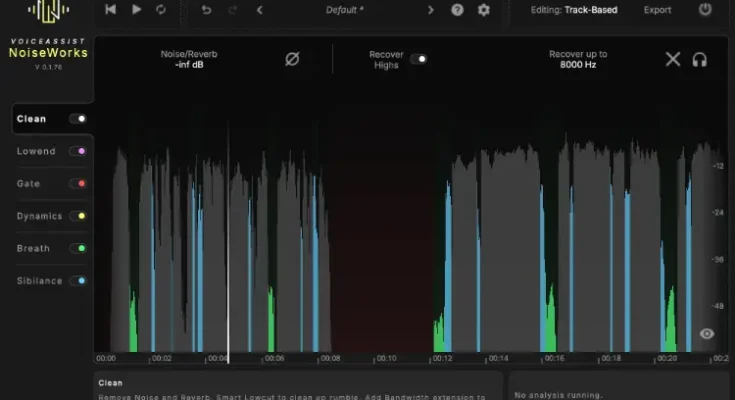
Task: Click the skip-to-start playback button
Action: coord(111,10)
